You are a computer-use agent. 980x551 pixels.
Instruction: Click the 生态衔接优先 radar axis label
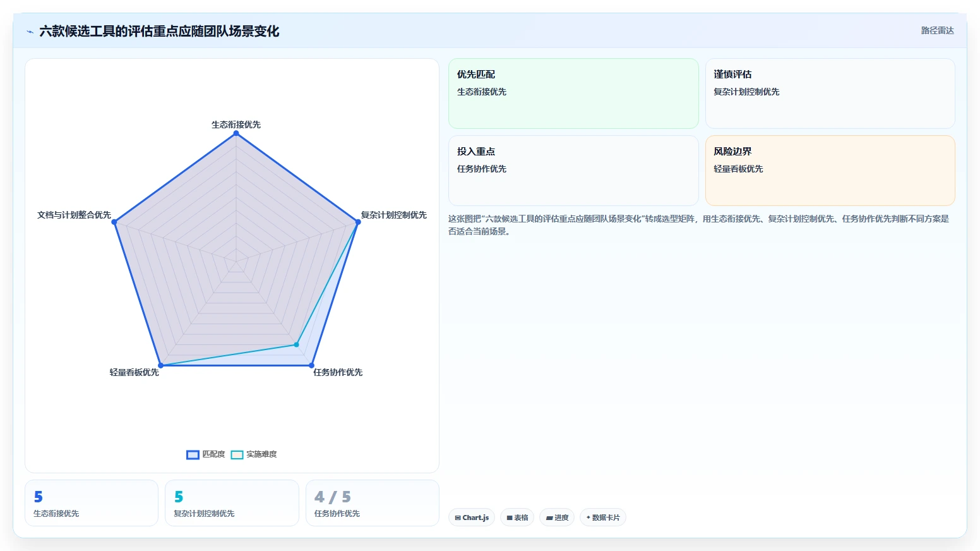tap(236, 124)
